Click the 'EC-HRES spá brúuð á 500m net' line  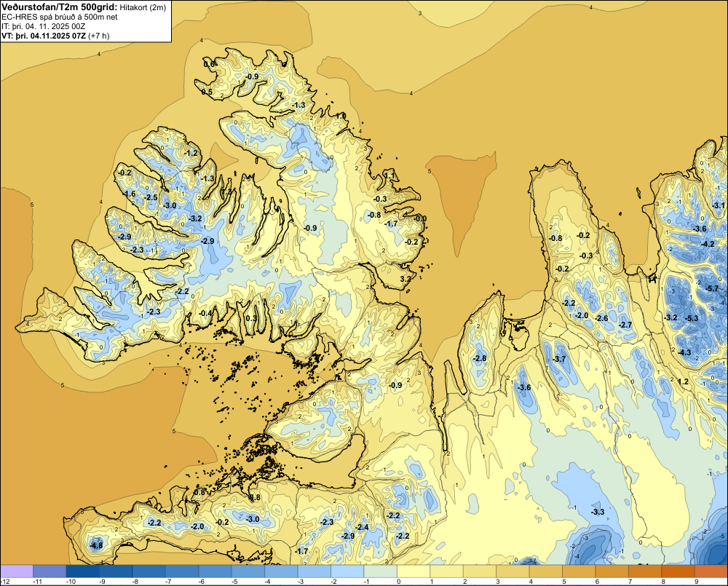click(60, 17)
